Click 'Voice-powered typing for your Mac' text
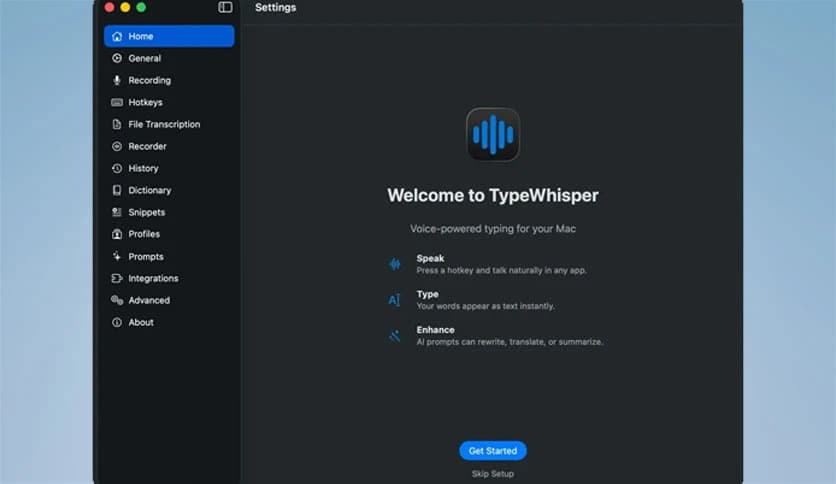Image resolution: width=836 pixels, height=484 pixels. [x=493, y=229]
